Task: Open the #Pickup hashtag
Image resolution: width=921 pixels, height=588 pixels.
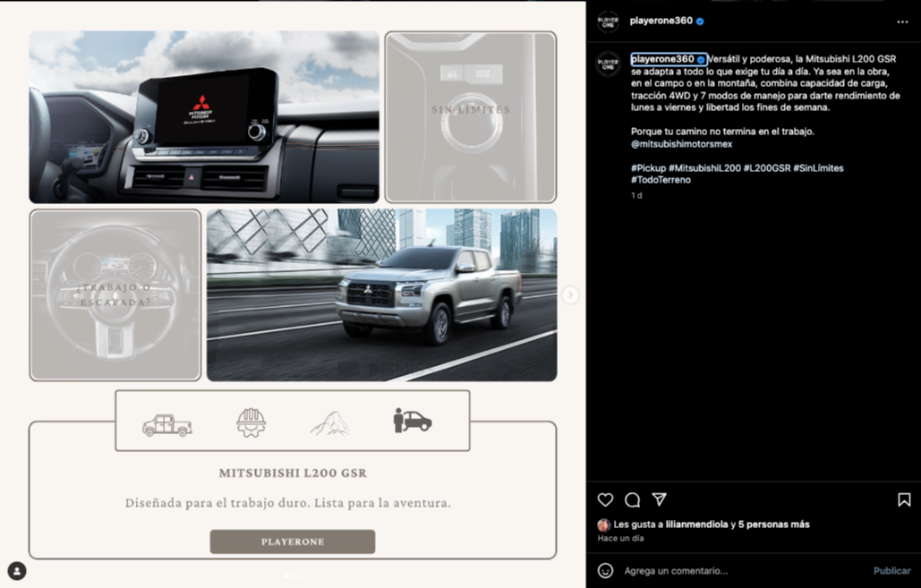Action: (x=648, y=168)
